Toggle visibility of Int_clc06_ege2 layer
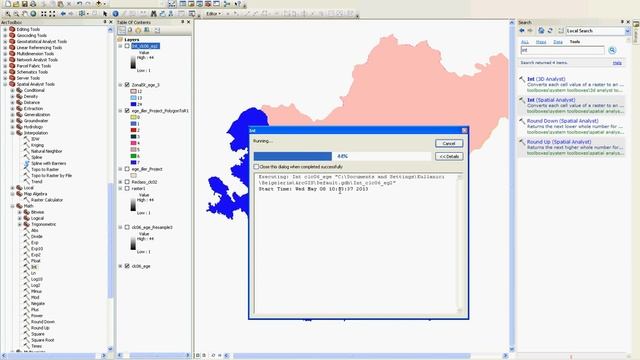The width and height of the screenshot is (640, 360). click(127, 46)
